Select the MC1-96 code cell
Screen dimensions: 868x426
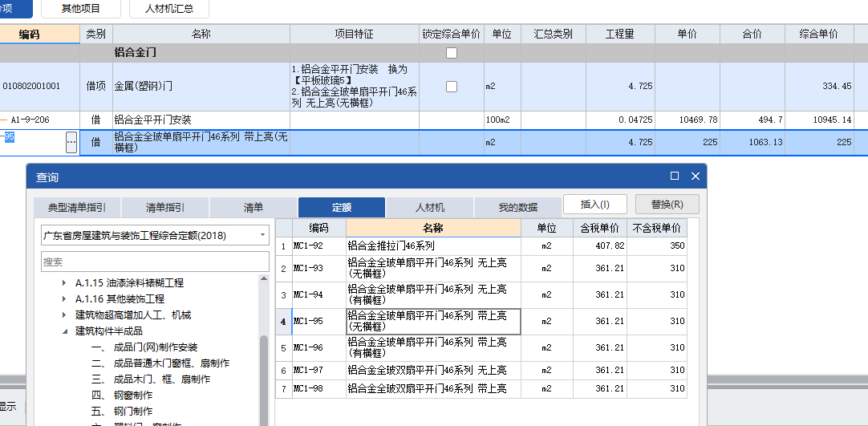point(318,348)
